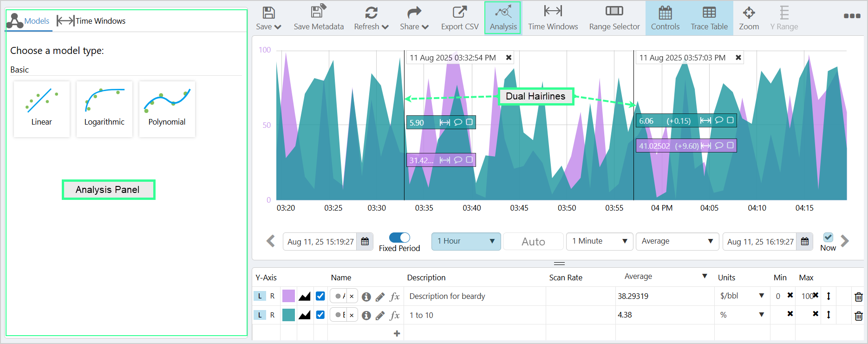This screenshot has width=868, height=344.
Task: Open the 1 Hour period dropdown
Action: point(466,241)
